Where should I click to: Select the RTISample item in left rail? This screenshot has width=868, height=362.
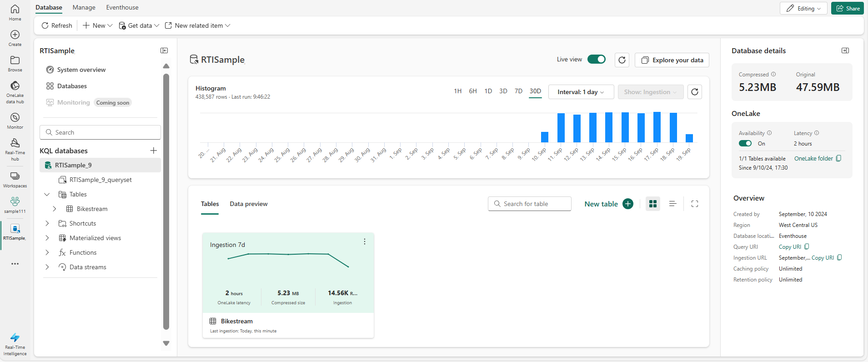click(x=15, y=232)
